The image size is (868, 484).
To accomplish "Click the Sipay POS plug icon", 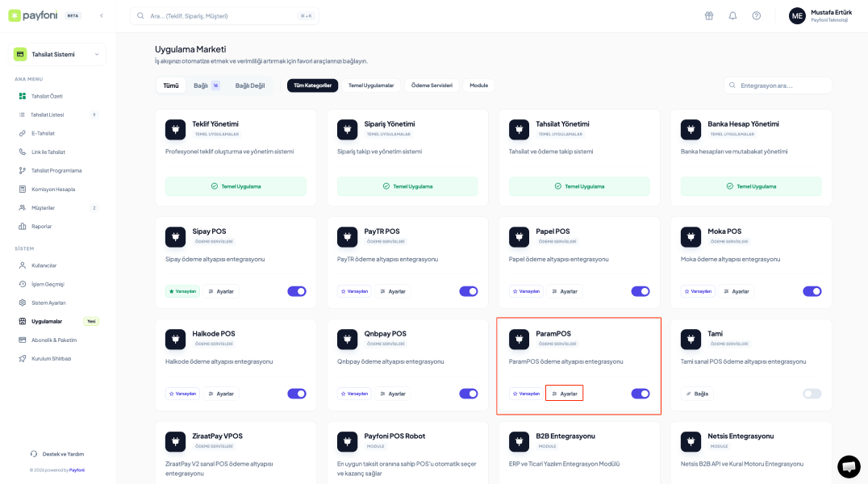I will 175,237.
